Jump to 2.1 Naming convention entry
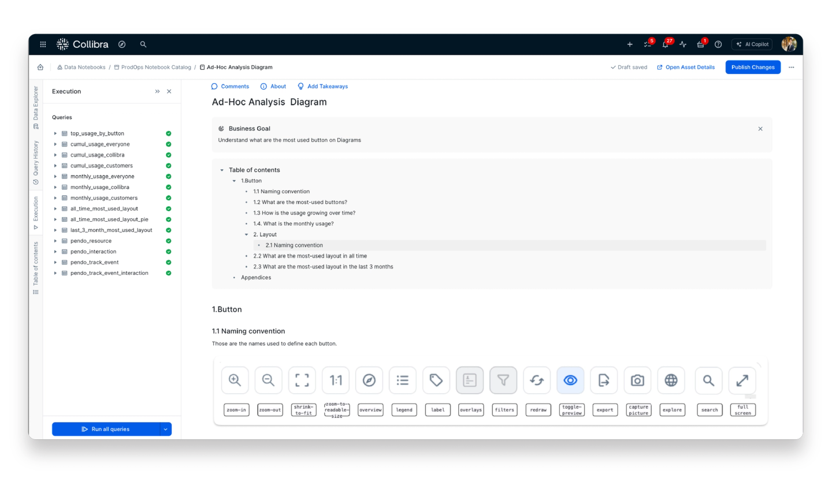Screen dimensions: 832x504 point(294,245)
